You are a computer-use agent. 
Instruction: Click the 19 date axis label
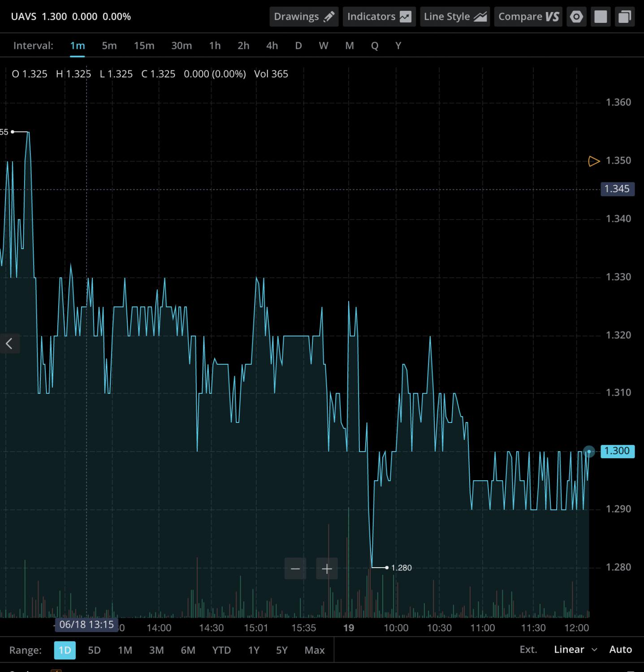point(349,628)
